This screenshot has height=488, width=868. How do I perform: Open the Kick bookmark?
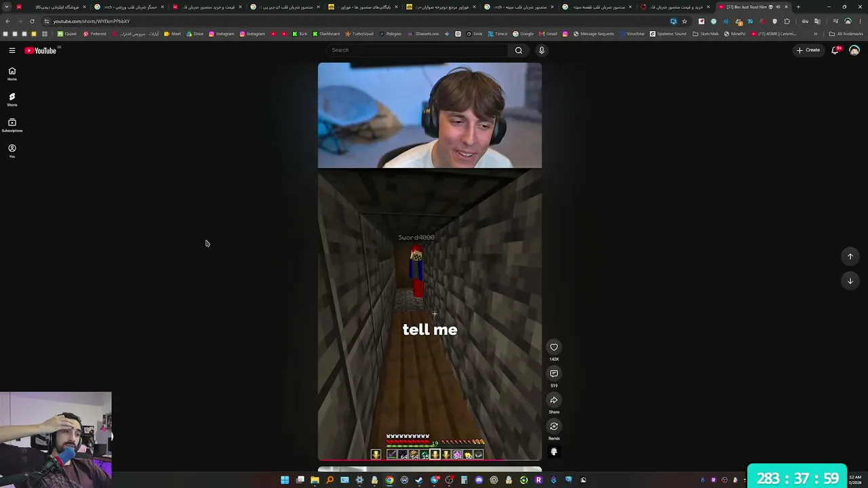click(x=300, y=34)
